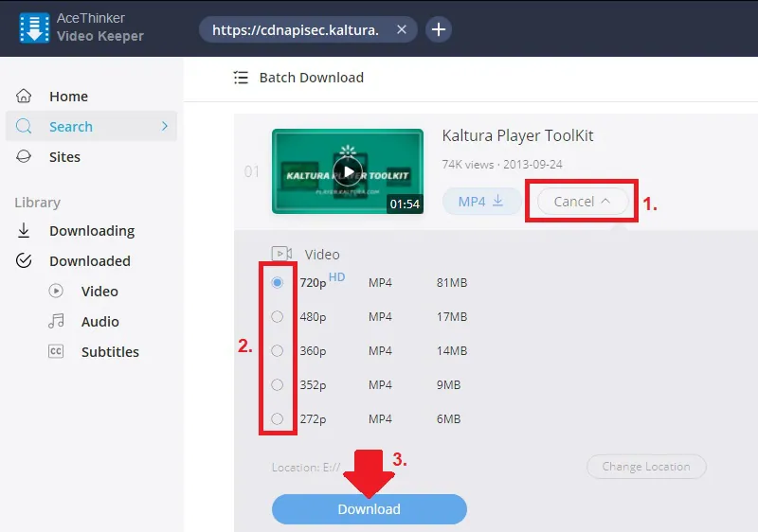Click the Location: E:// path text

pyautogui.click(x=306, y=468)
